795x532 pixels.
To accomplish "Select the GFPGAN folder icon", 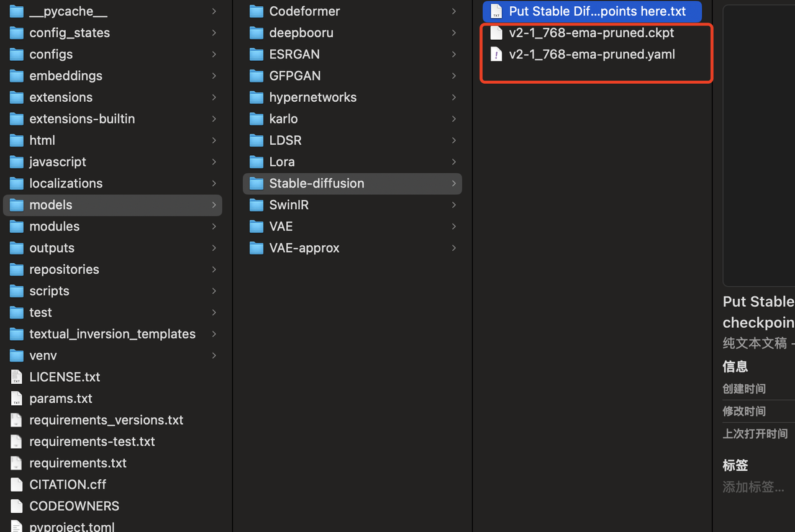I will tap(257, 76).
